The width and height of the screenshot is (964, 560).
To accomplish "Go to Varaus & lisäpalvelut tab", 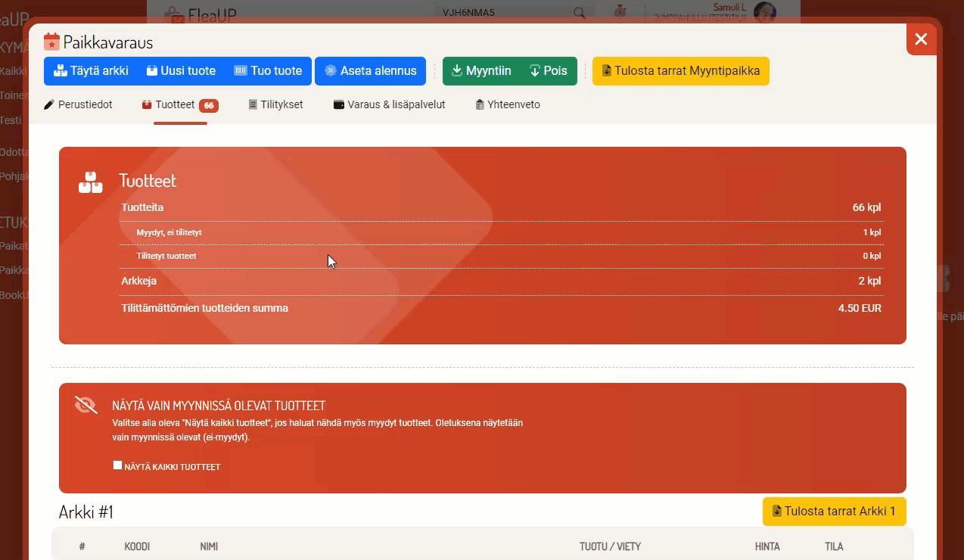I will [x=389, y=104].
